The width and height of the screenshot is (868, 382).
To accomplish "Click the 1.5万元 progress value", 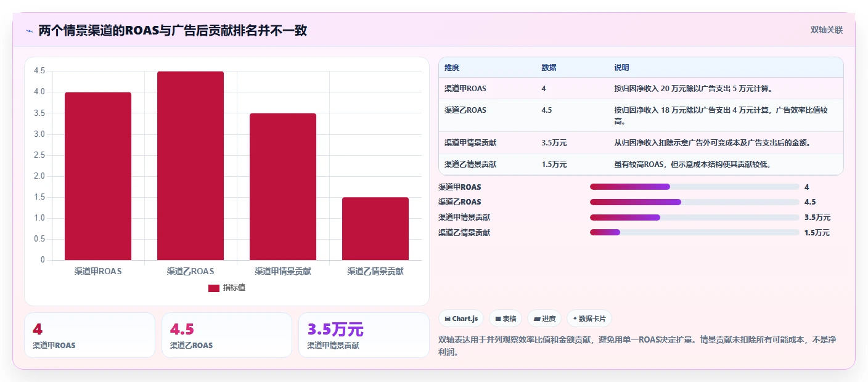I will pos(817,233).
